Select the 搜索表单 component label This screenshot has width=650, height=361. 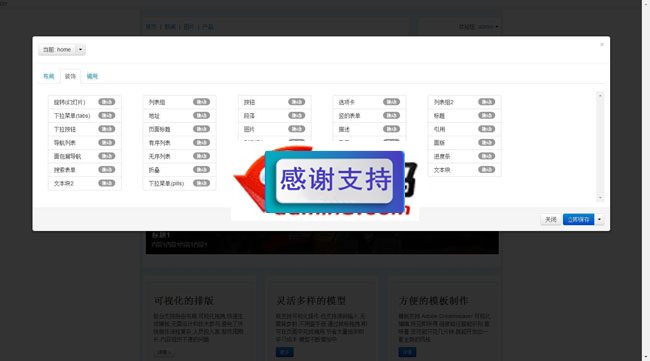coord(65,170)
